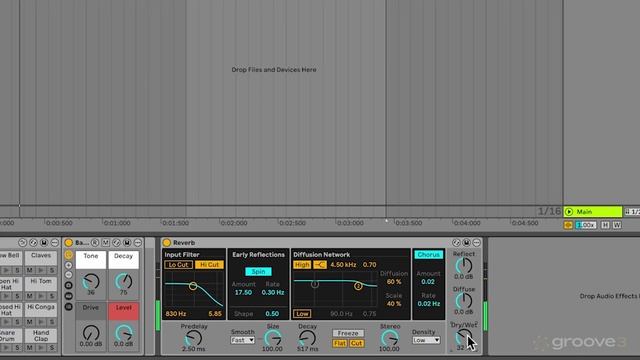
Task: Click the input filter frequency 830 Hz
Action: click(x=176, y=313)
